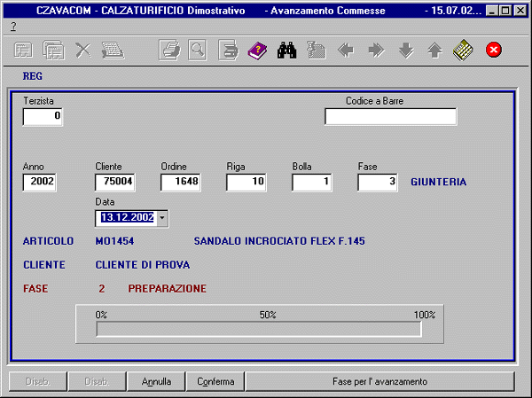
Task: Go to previous record with left arrow
Action: coord(346,51)
